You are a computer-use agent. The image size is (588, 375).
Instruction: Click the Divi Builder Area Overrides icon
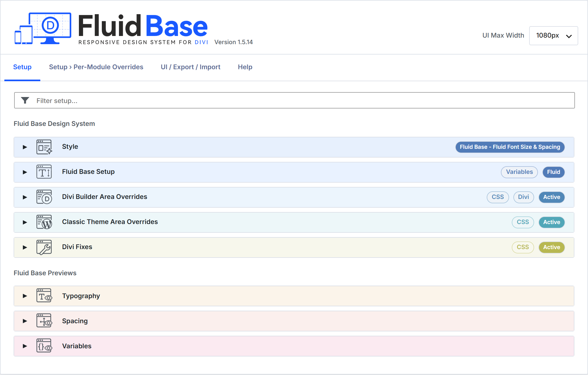pos(44,197)
